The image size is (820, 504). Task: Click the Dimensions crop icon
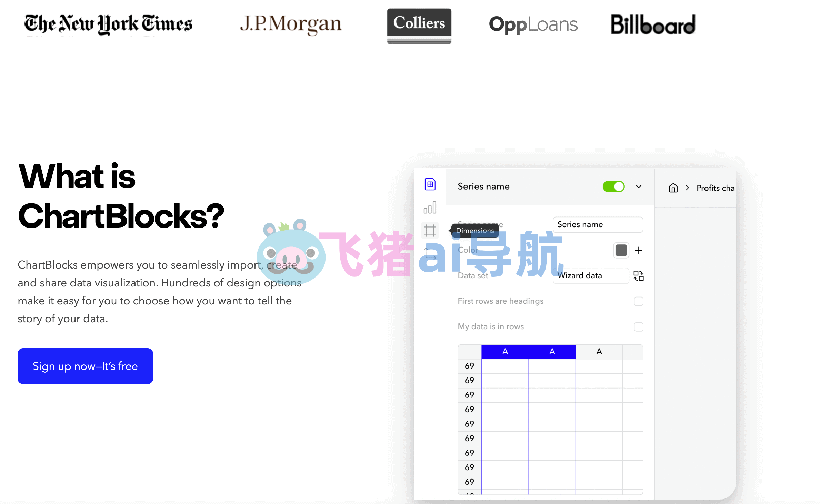point(430,230)
